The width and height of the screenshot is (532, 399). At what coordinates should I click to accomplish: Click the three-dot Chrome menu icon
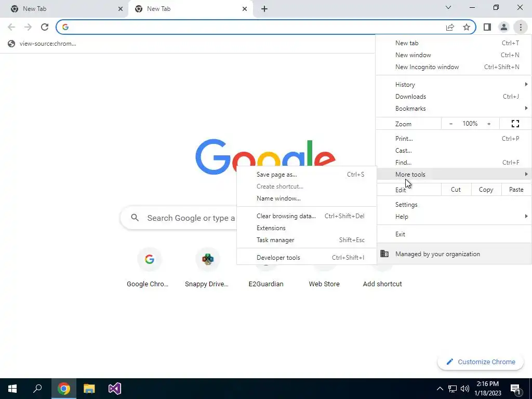[521, 27]
